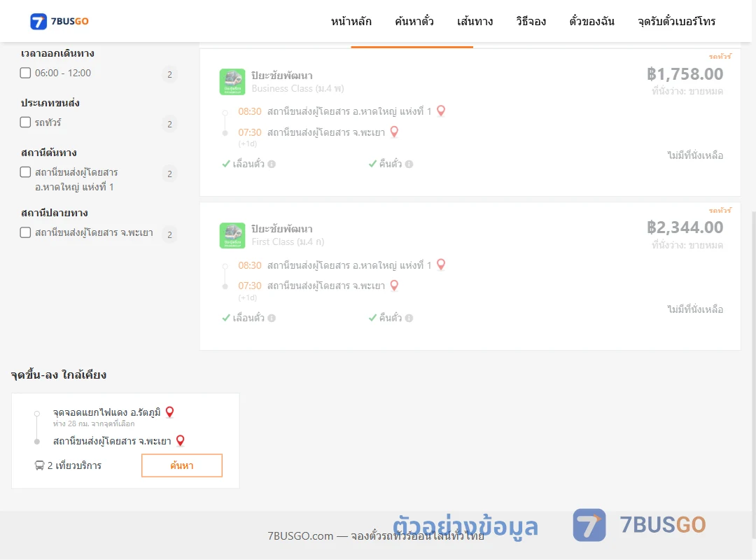Click map pin beside nearby สถานีขนส่งผู้โดยสาร จ.พะเยา
Viewport: 756px width, 560px height.
[x=181, y=440]
